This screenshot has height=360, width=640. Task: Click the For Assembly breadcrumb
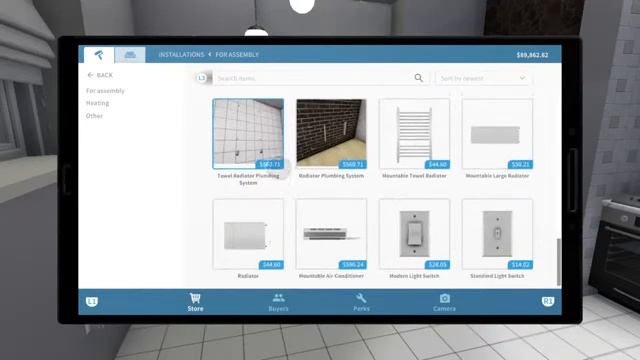click(237, 55)
